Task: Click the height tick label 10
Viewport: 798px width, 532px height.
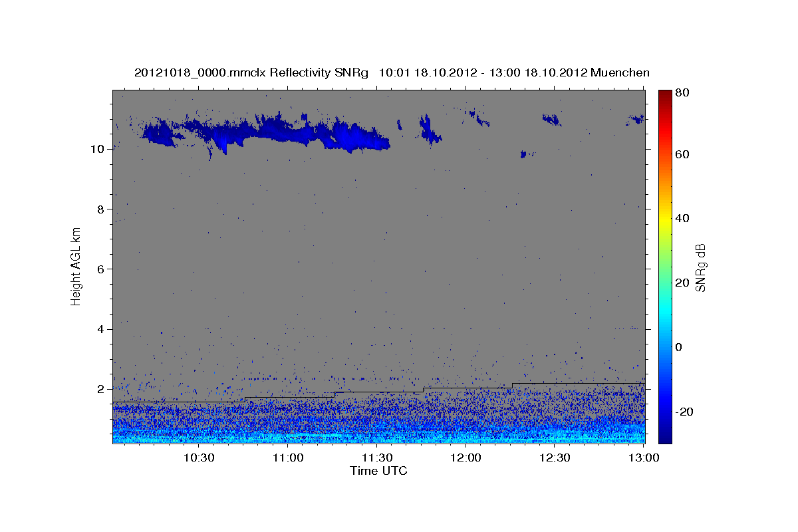Action: 99,149
